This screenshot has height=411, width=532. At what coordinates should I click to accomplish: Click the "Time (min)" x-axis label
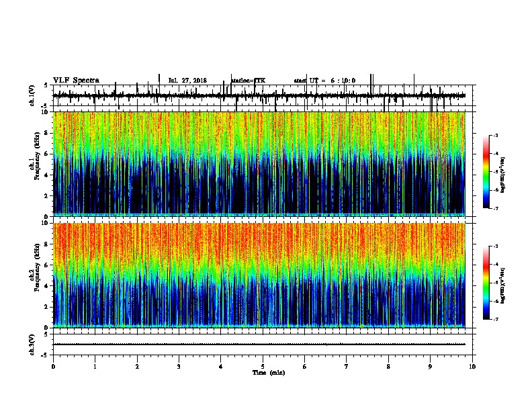click(x=269, y=373)
